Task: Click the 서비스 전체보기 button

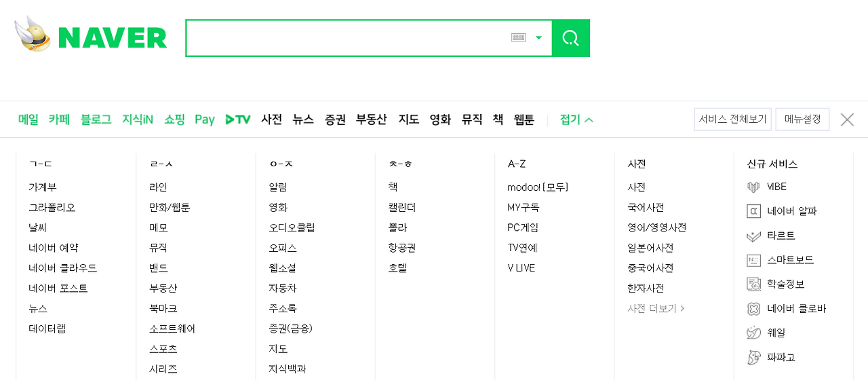Action: (x=733, y=119)
